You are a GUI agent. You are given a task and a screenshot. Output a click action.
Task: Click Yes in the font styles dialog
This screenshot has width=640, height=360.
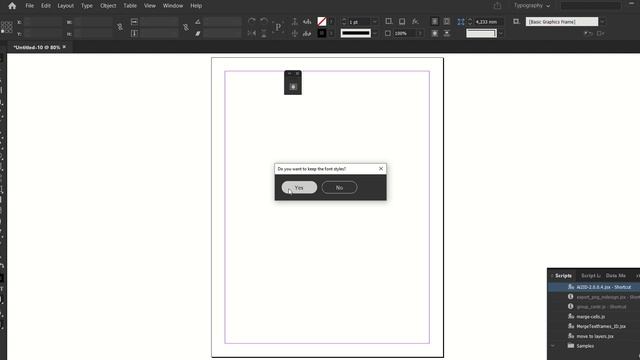click(299, 187)
